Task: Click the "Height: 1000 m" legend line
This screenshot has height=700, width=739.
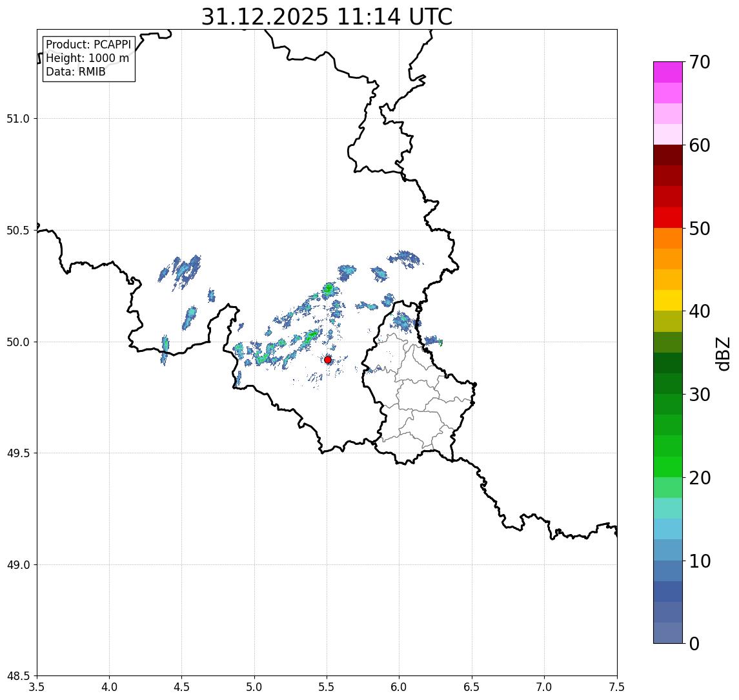Action: coord(87,58)
